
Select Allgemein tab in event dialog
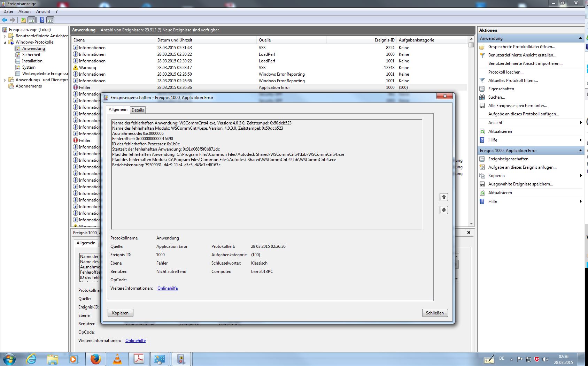pyautogui.click(x=118, y=109)
